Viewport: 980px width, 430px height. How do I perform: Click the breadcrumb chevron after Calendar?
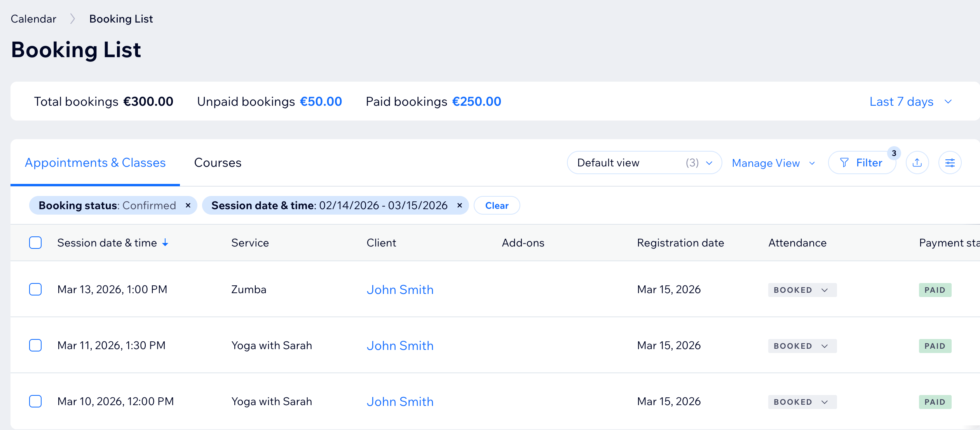tap(72, 19)
